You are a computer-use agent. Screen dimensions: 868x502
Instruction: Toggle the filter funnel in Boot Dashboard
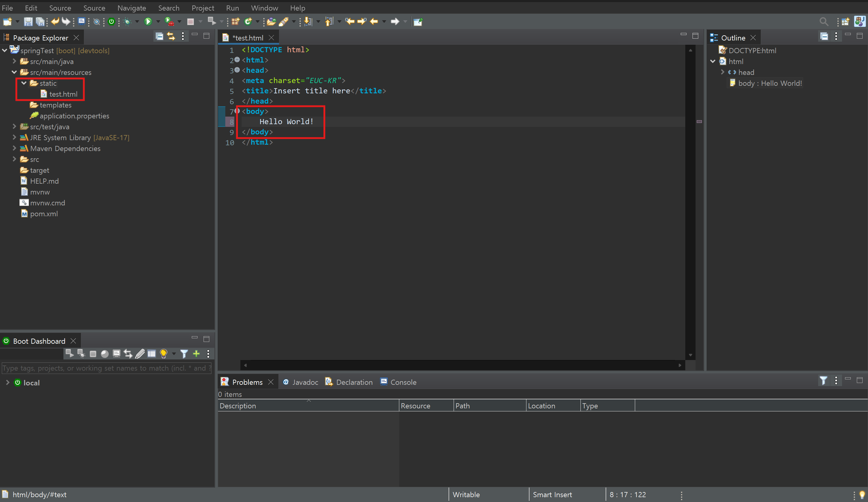(184, 353)
